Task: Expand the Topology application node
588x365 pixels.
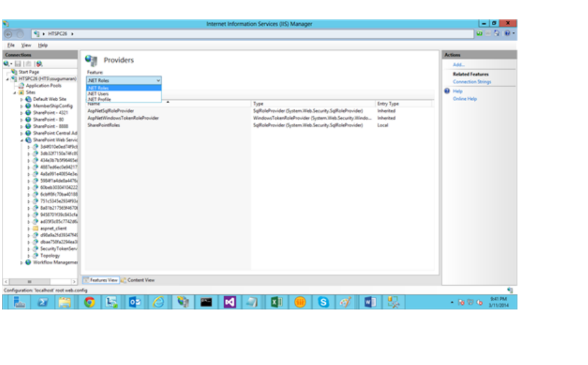Action: pyautogui.click(x=29, y=256)
